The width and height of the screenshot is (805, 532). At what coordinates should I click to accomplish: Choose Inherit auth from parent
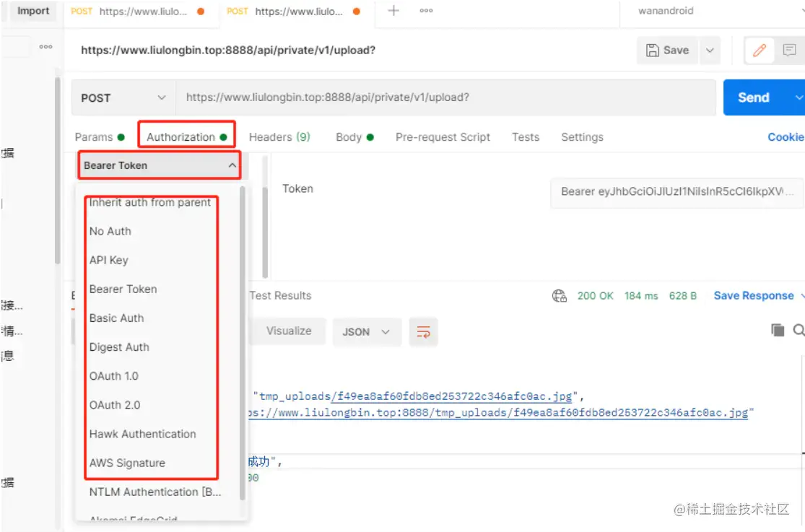(150, 202)
